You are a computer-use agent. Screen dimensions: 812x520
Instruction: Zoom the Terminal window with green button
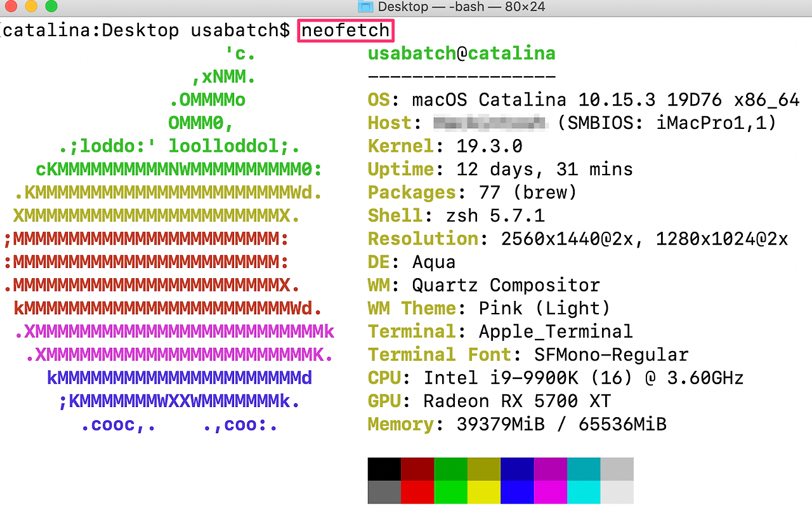[x=51, y=6]
